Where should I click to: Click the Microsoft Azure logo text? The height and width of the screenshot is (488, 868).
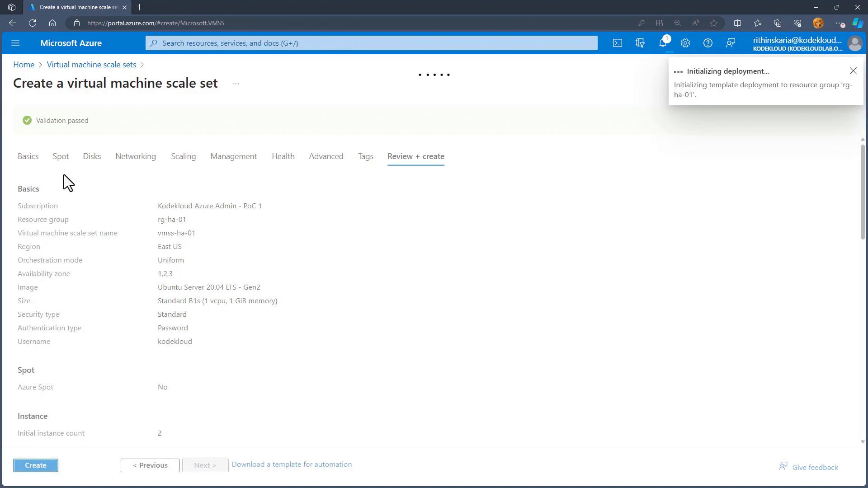tap(71, 43)
